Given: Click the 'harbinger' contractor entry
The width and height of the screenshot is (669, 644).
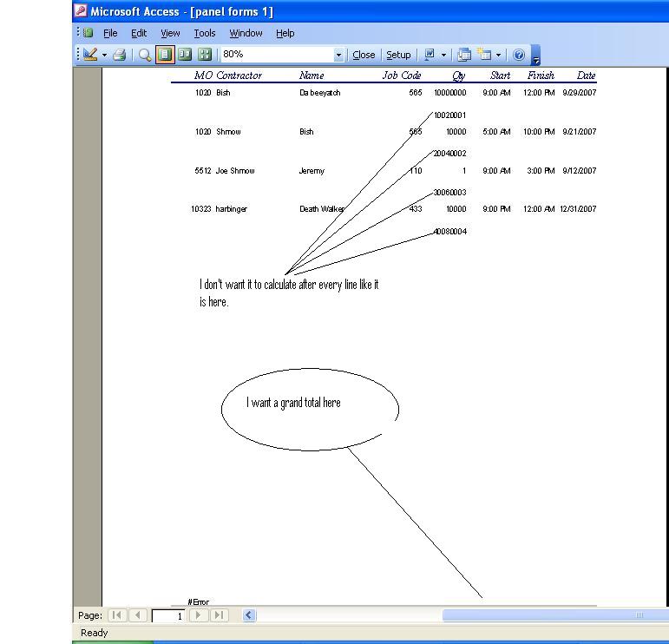Looking at the screenshot, I should (x=232, y=209).
